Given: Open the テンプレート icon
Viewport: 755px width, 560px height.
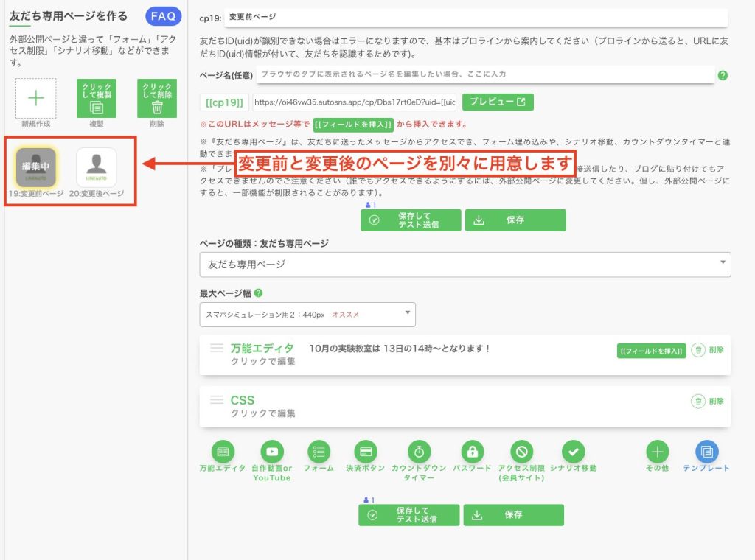Looking at the screenshot, I should [706, 451].
